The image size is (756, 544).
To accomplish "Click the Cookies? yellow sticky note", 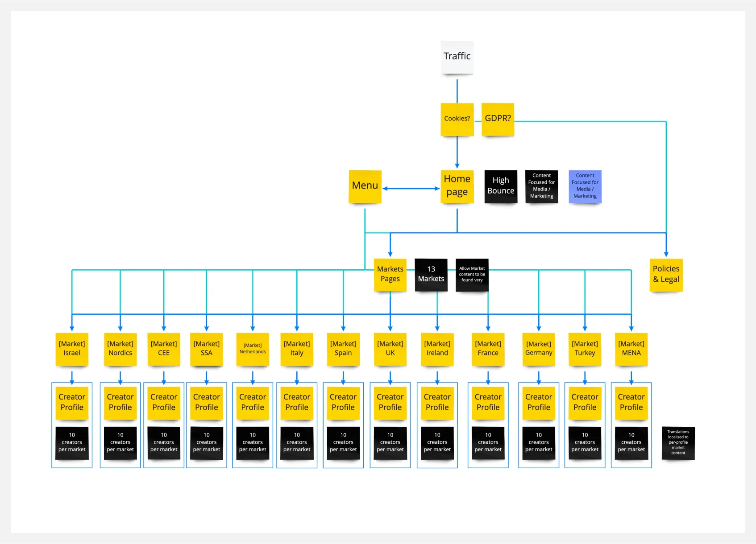I will coord(457,120).
